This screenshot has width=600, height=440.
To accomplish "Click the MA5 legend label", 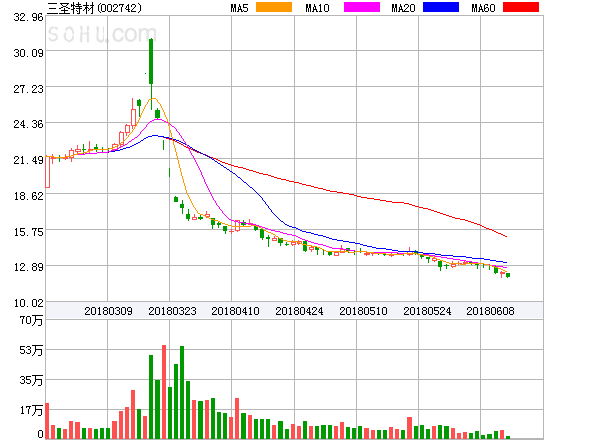I will (x=239, y=8).
